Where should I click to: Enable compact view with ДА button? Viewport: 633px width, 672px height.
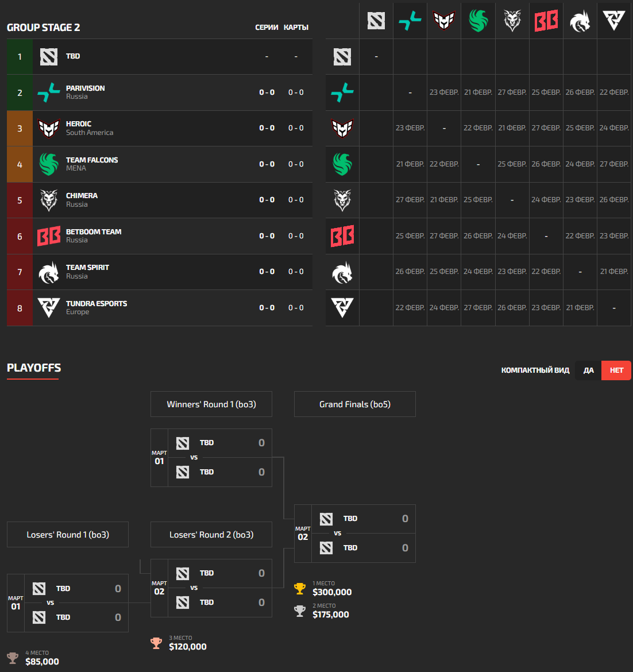(588, 370)
